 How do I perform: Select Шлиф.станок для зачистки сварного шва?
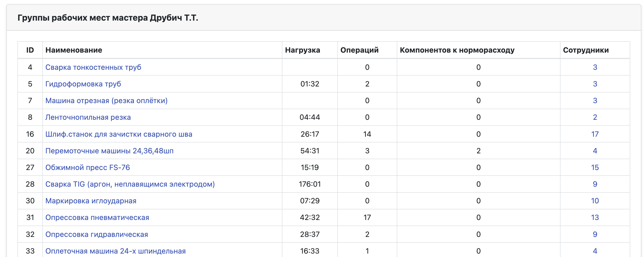(x=119, y=134)
